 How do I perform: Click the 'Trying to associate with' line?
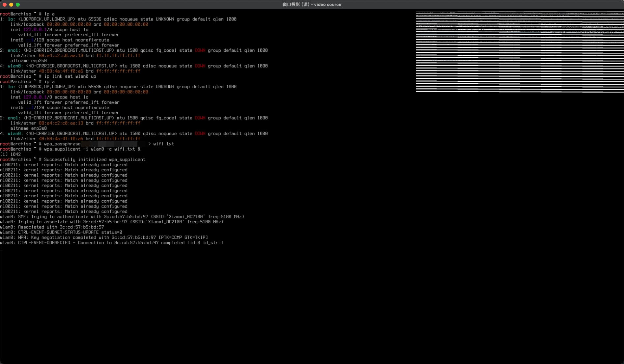pyautogui.click(x=112, y=222)
